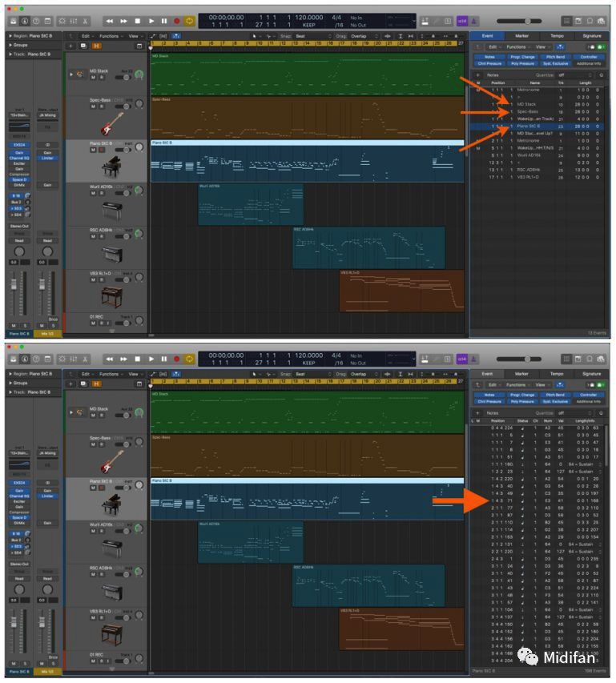The width and height of the screenshot is (616, 683).
Task: Click Controller filter in top event list
Action: (589, 57)
